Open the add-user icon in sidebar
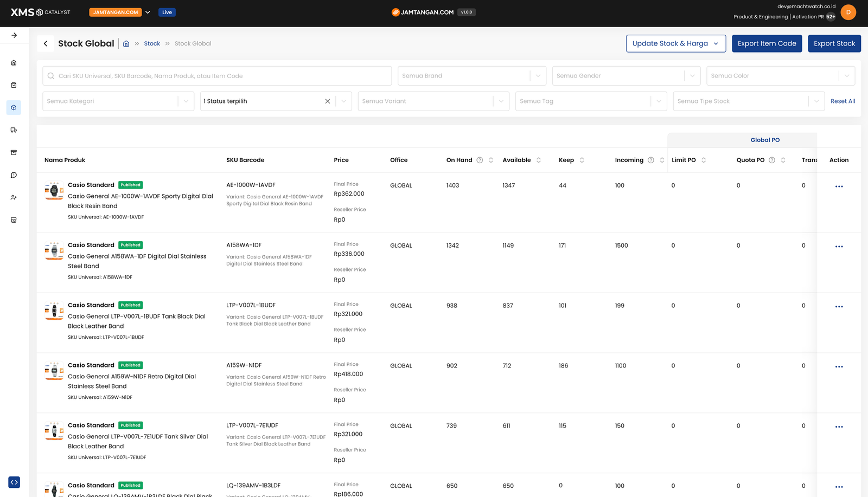Viewport: 868px width, 497px height. tap(14, 197)
